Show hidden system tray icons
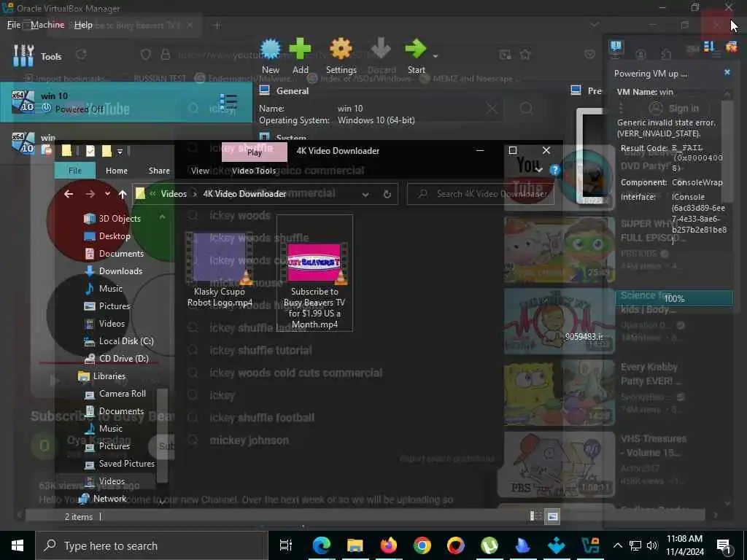Image resolution: width=747 pixels, height=560 pixels. click(617, 545)
